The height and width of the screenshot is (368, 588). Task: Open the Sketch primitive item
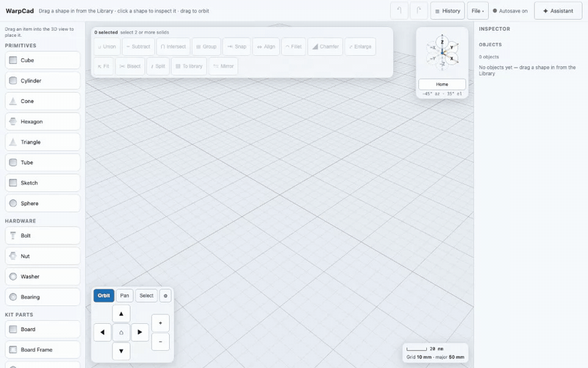43,183
